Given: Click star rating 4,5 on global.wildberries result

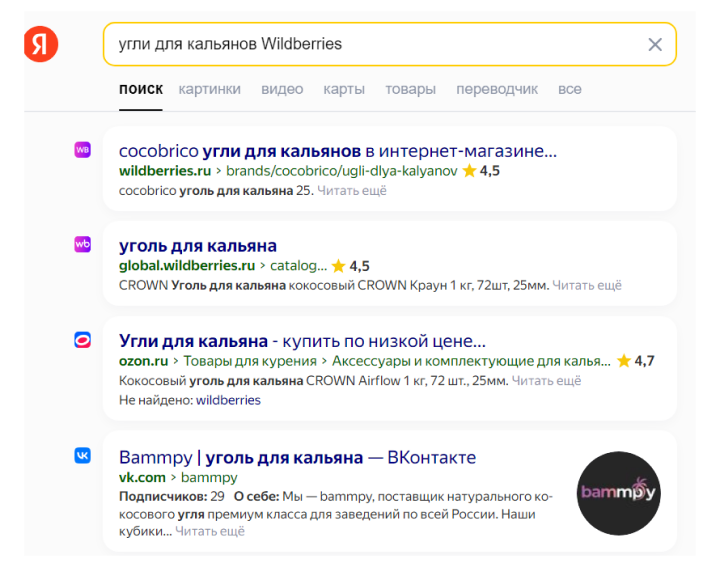Looking at the screenshot, I should [350, 266].
